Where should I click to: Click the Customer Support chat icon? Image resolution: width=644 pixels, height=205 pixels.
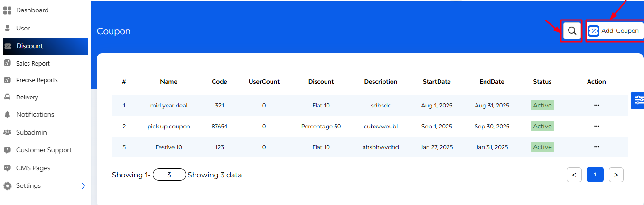point(7,150)
